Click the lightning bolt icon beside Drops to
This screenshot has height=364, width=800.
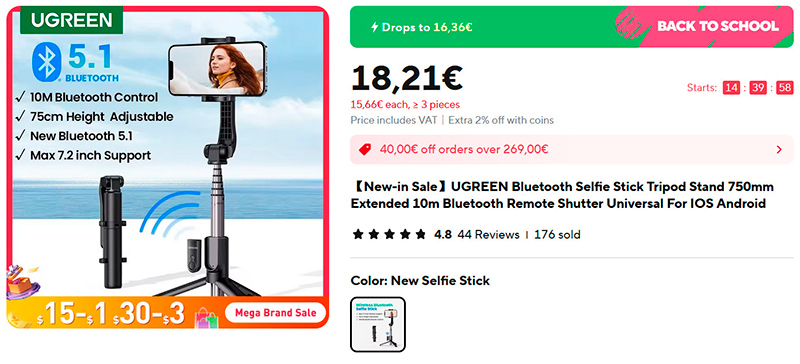[374, 27]
